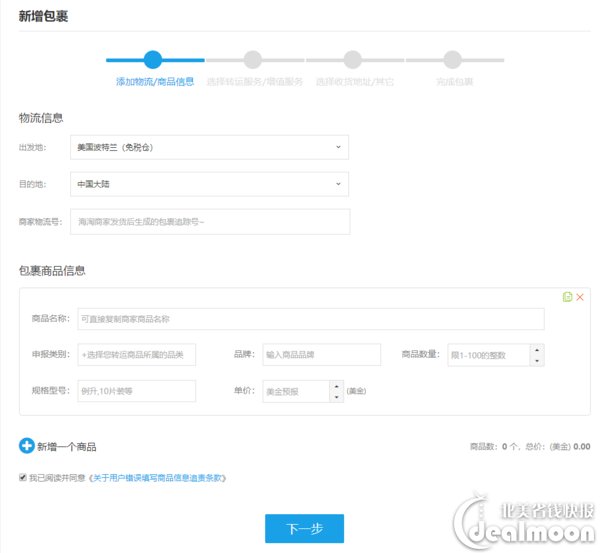600x553 pixels.
Task: Click the 规格型号 specification field
Action: point(137,391)
